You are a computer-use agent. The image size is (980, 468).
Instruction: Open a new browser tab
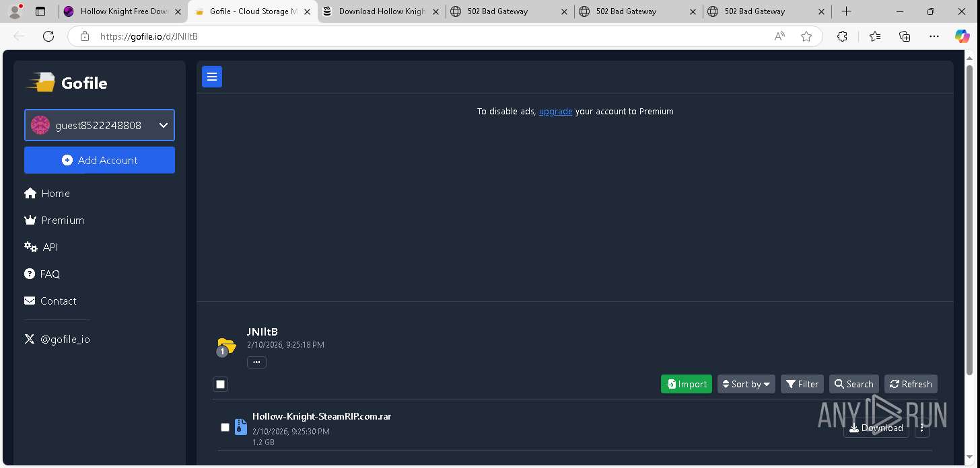point(847,11)
